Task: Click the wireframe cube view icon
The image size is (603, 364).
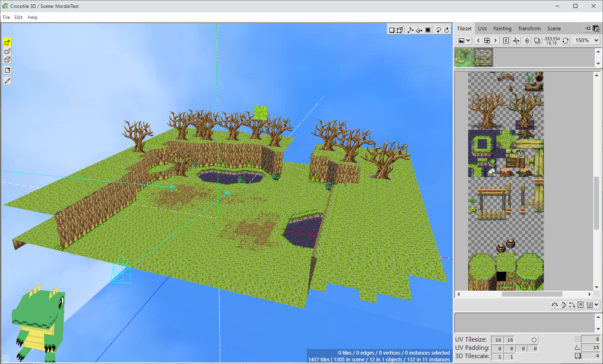Action: 400,30
